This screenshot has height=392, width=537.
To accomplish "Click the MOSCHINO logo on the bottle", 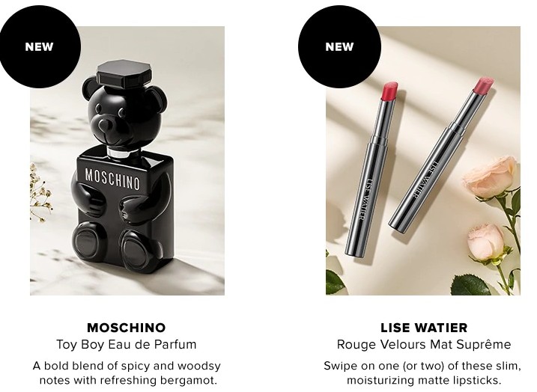I will (112, 179).
